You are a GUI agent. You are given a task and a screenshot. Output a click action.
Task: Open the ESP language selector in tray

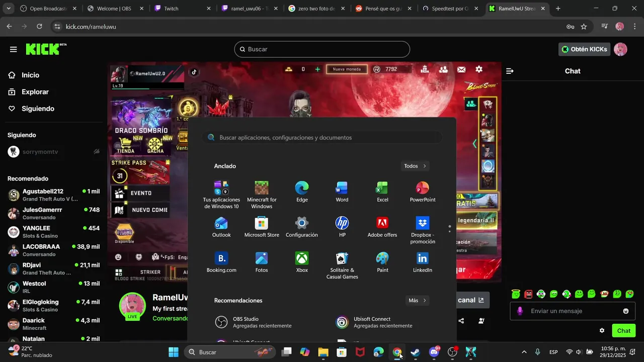553,352
